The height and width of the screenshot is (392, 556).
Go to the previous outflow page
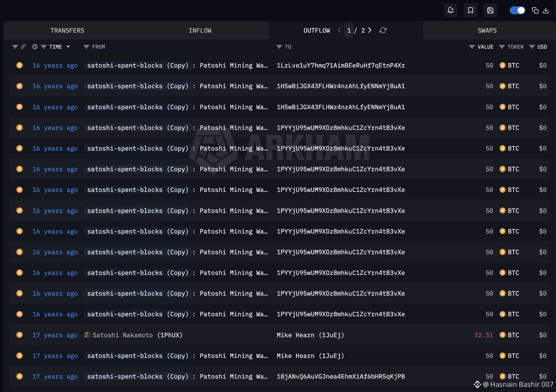[339, 30]
